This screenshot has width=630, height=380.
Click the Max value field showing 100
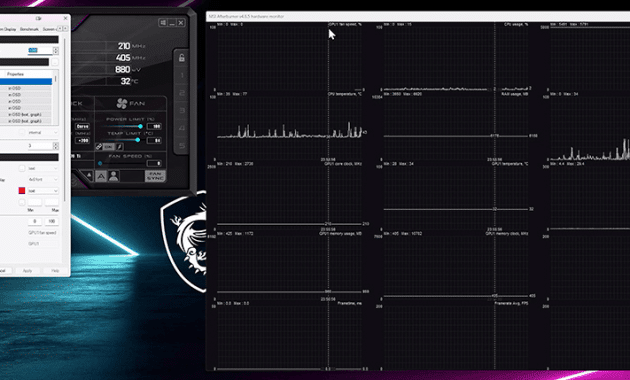(51, 221)
